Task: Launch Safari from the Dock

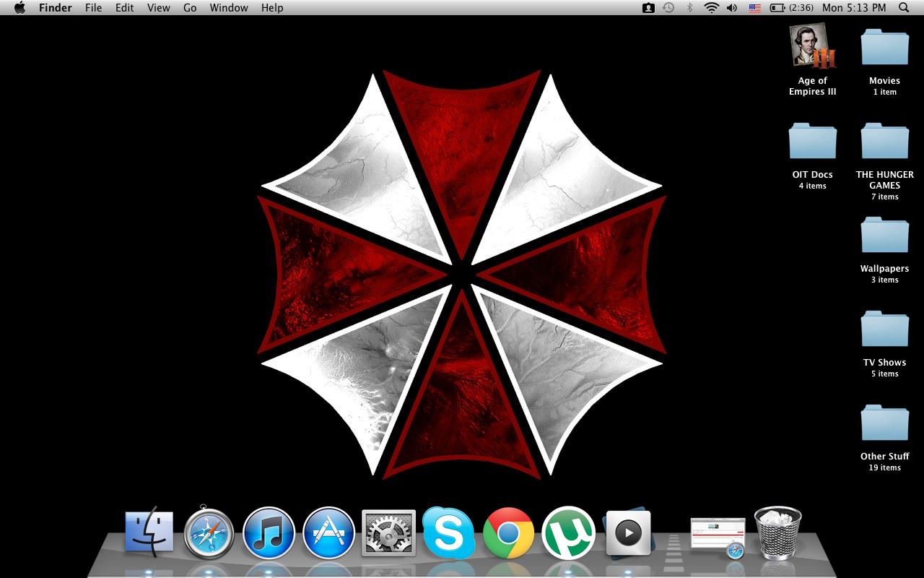Action: tap(209, 533)
